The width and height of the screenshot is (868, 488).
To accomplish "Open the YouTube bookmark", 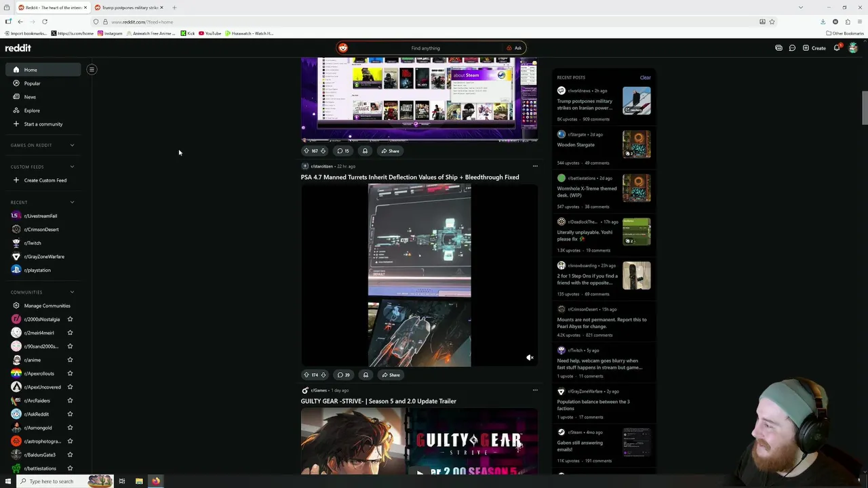I will pos(210,33).
